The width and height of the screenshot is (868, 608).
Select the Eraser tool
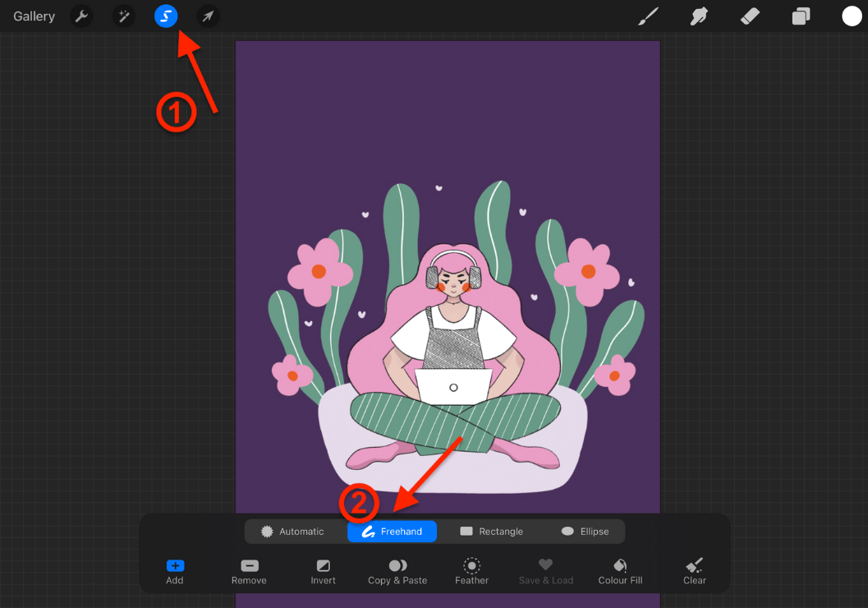pos(750,16)
